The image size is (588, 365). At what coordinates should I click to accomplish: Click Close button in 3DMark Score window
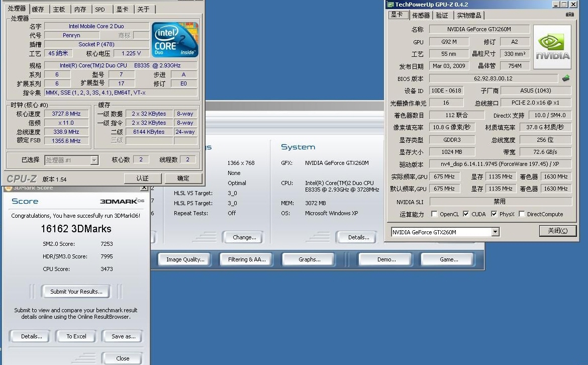click(x=123, y=358)
